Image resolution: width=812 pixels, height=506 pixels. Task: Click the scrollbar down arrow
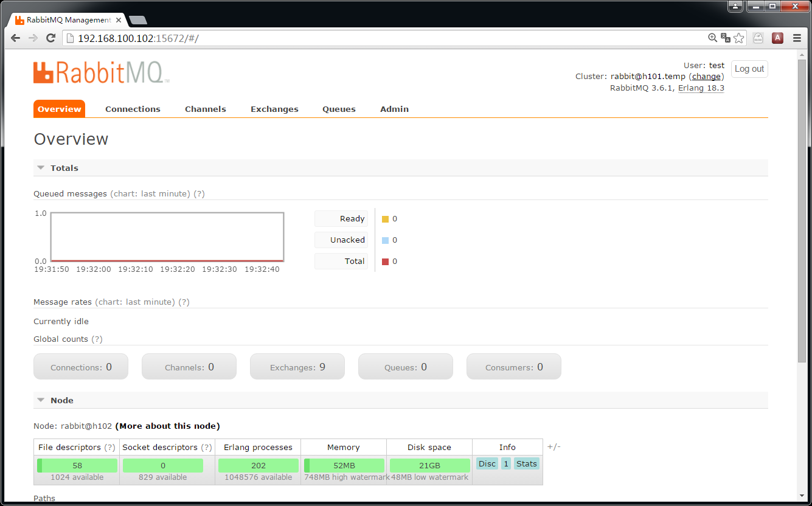pyautogui.click(x=803, y=496)
